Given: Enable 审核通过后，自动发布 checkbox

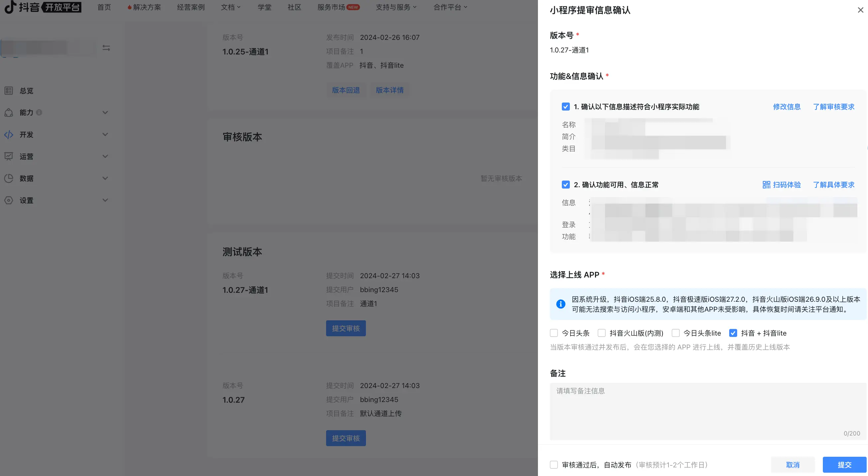Looking at the screenshot, I should (x=554, y=465).
